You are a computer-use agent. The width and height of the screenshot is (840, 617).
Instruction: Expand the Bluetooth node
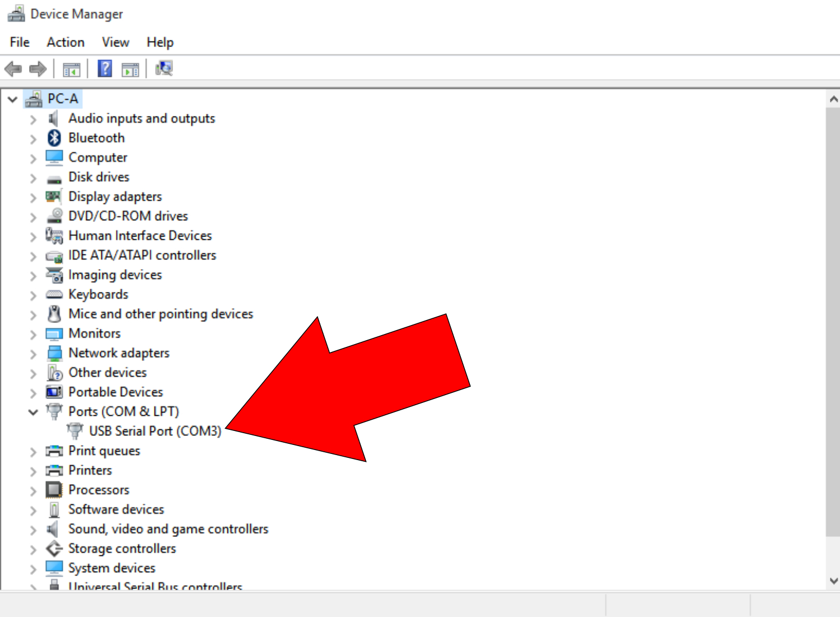pyautogui.click(x=33, y=139)
